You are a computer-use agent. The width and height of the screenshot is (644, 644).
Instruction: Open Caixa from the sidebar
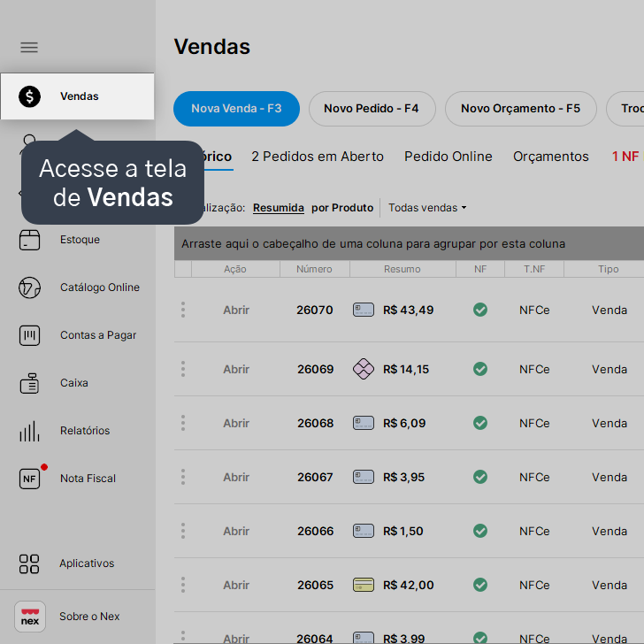pos(74,383)
